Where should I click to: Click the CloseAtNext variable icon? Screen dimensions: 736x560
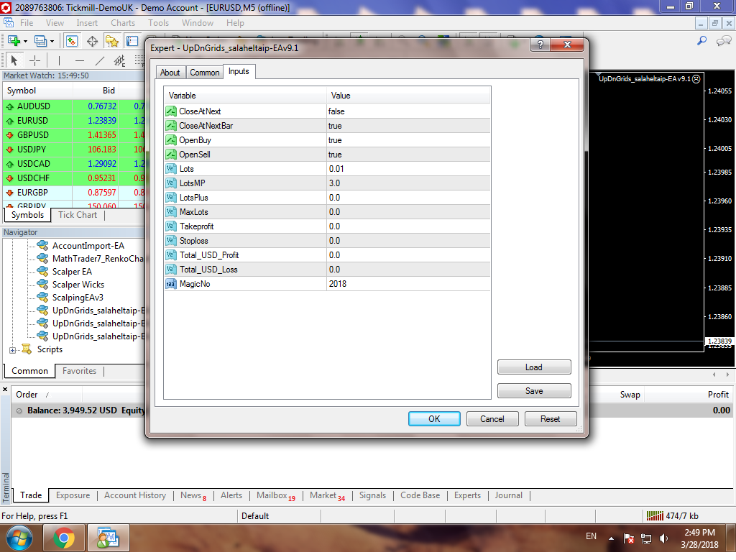(171, 111)
